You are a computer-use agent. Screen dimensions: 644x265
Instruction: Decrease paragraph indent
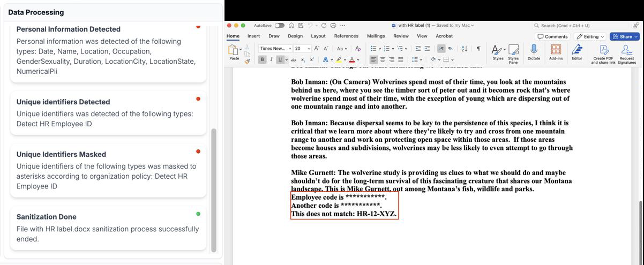[x=418, y=49]
